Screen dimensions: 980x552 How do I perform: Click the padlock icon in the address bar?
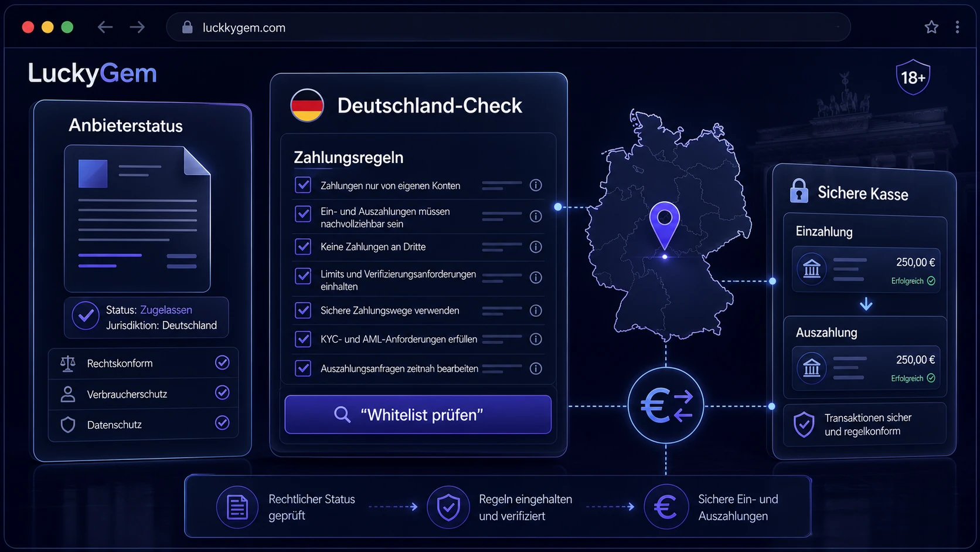(187, 27)
